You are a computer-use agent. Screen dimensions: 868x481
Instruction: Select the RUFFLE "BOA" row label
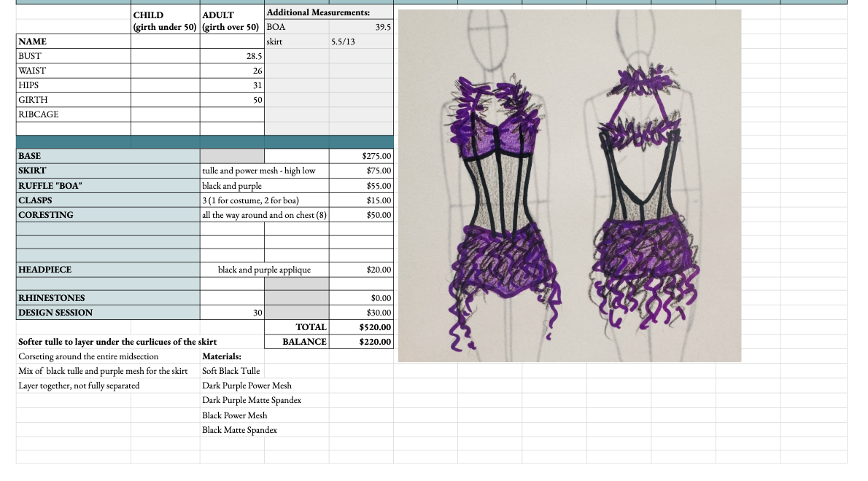108,186
